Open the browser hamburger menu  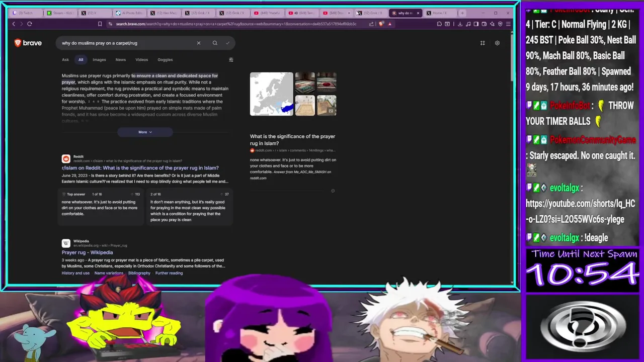pyautogui.click(x=508, y=24)
